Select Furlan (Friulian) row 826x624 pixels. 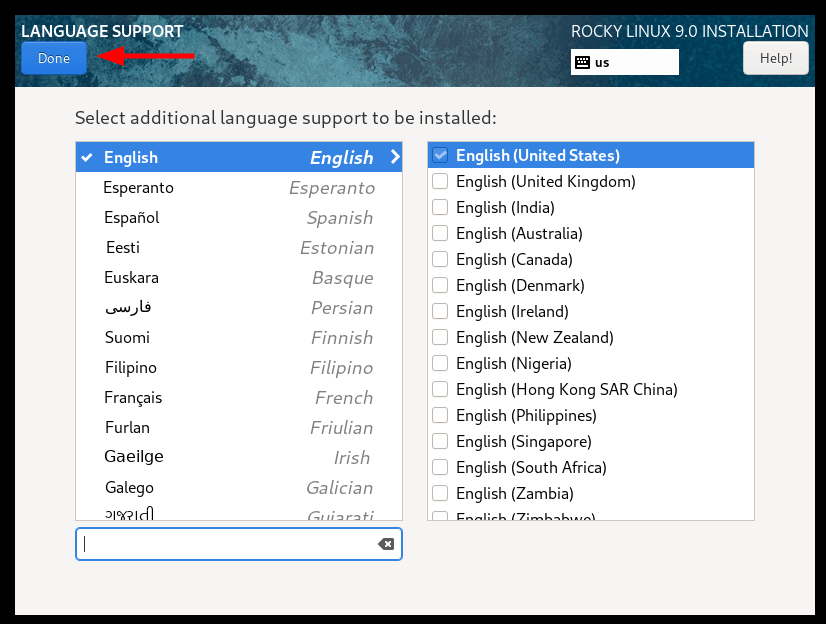pos(239,428)
